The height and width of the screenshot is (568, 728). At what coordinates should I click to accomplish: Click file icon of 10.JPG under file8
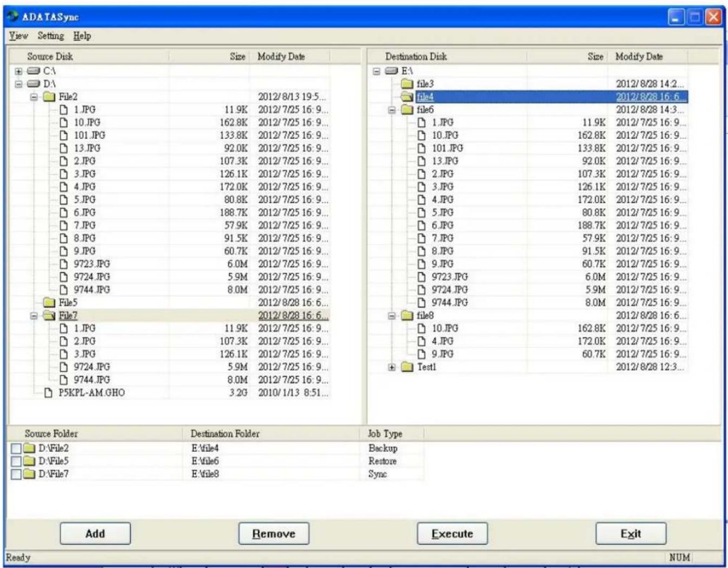pos(421,329)
